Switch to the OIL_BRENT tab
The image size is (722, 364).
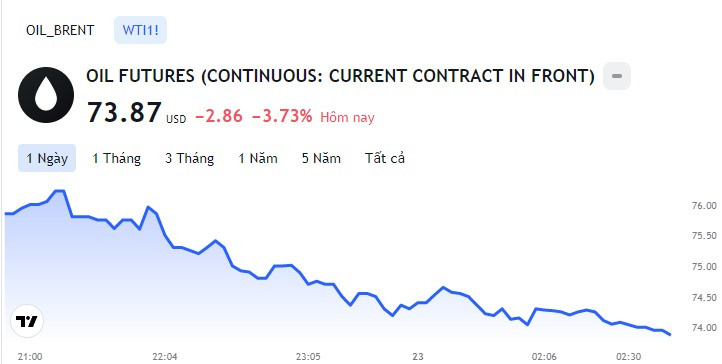point(60,30)
